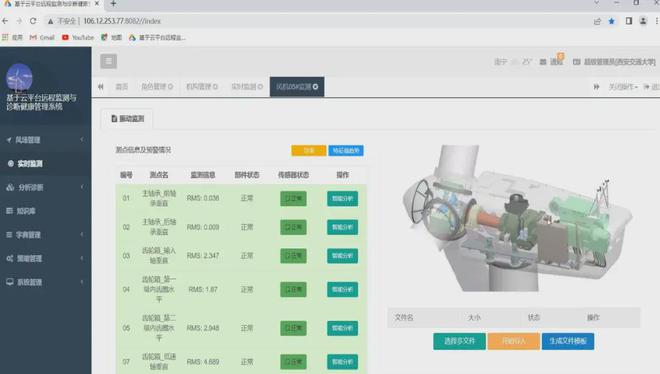Click the 测点名 column header

[x=159, y=175]
